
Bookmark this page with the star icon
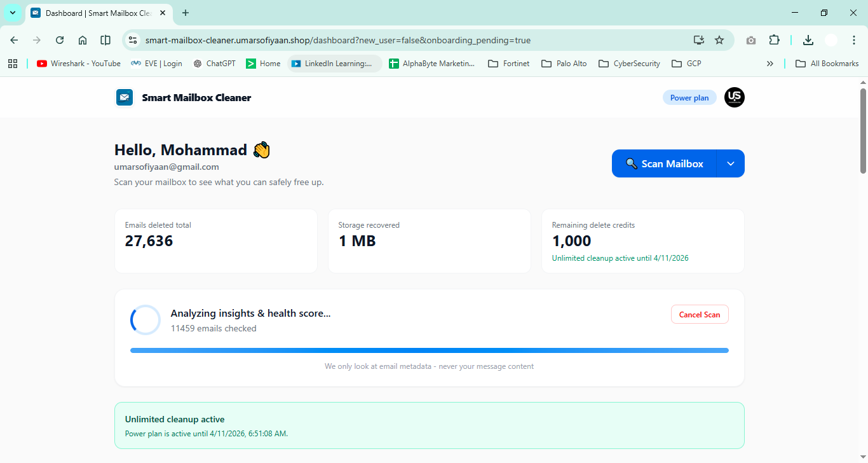pyautogui.click(x=719, y=40)
